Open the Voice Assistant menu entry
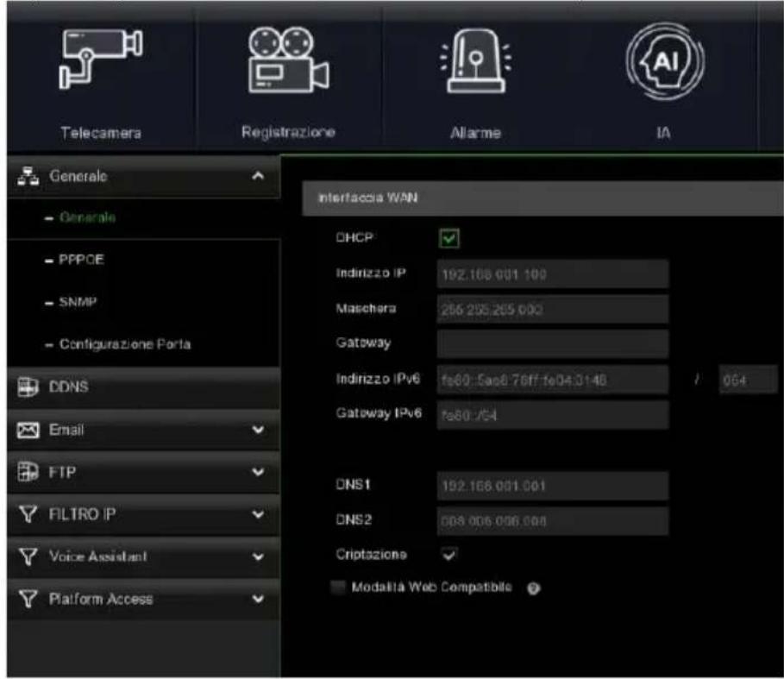 coord(143,556)
